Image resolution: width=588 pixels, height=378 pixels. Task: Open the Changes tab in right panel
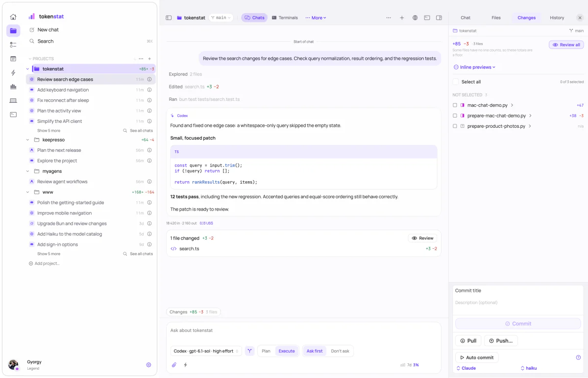526,18
